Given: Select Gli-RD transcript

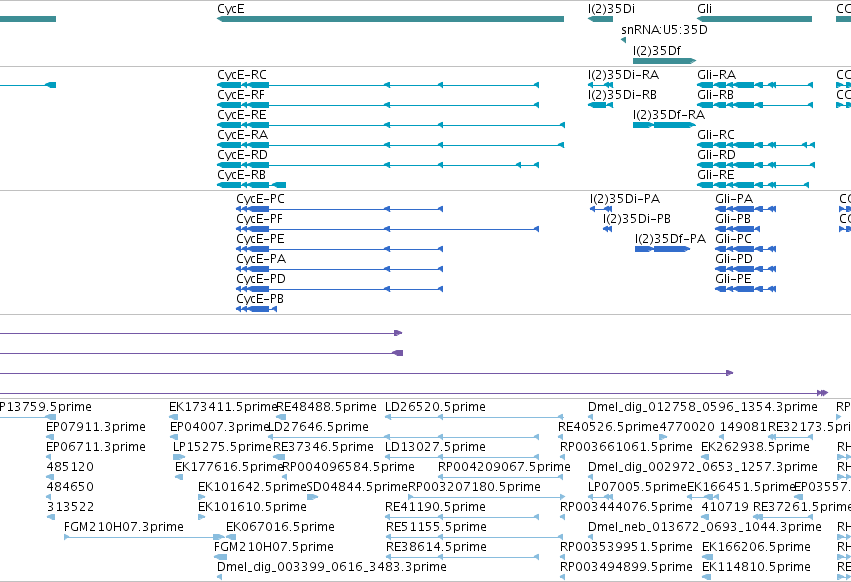Looking at the screenshot, I should pyautogui.click(x=756, y=165).
